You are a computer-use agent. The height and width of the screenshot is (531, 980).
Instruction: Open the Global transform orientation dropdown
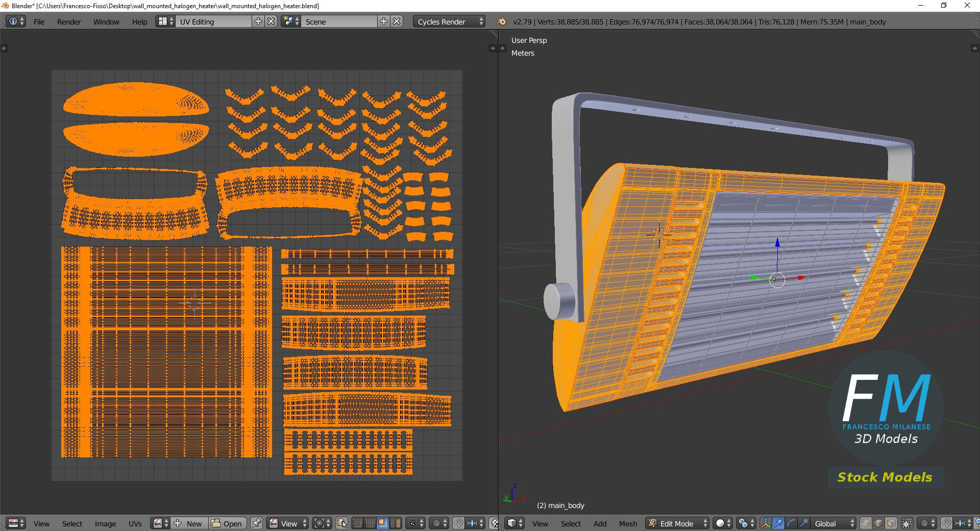point(833,523)
